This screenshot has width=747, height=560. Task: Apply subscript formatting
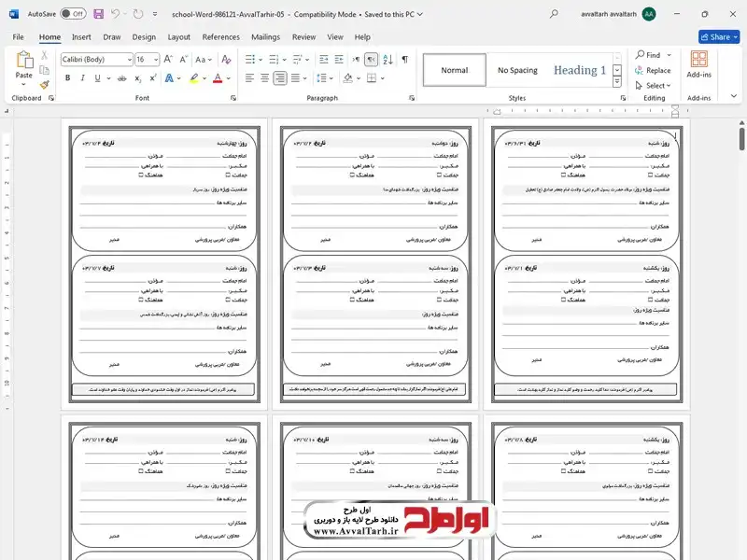coord(137,78)
